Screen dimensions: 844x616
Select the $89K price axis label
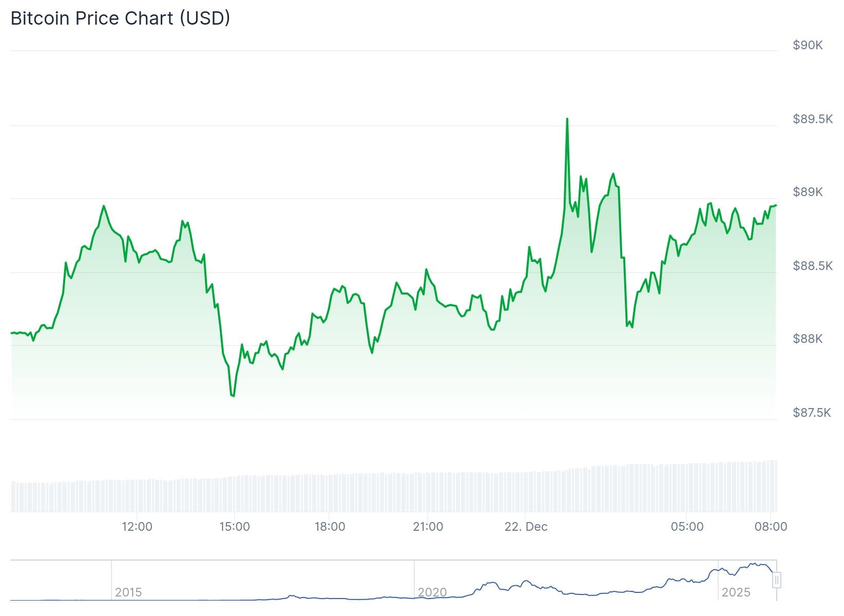808,192
